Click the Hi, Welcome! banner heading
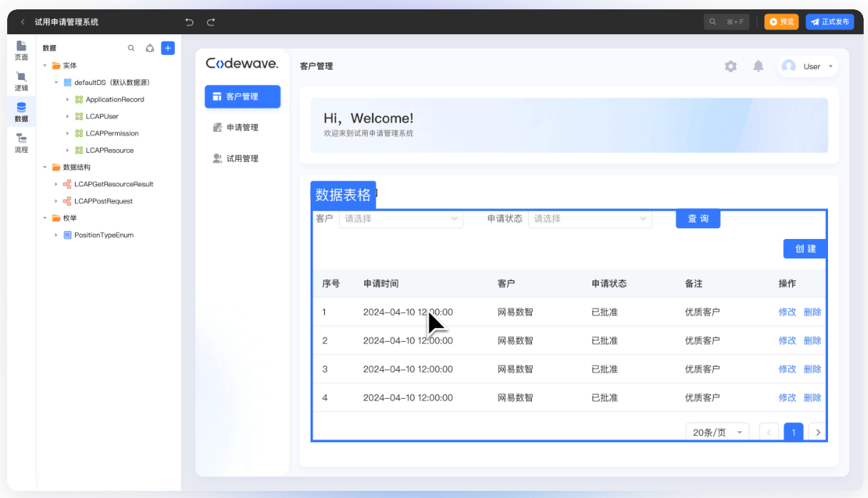Image resolution: width=868 pixels, height=498 pixels. pyautogui.click(x=368, y=118)
